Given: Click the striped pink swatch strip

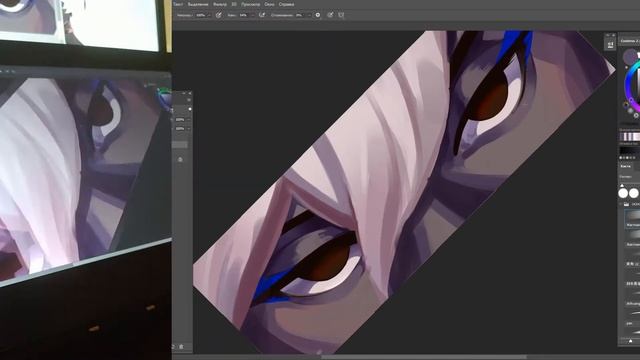Looking at the screenshot, I should [629, 137].
